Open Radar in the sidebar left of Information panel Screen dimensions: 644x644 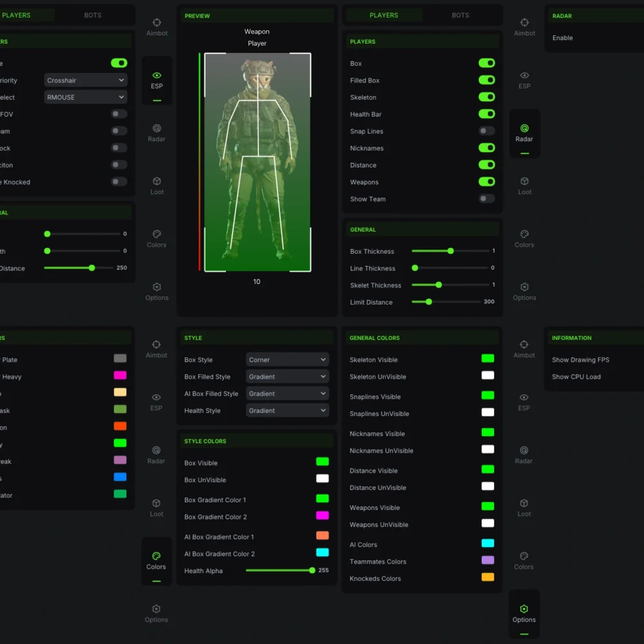(524, 455)
